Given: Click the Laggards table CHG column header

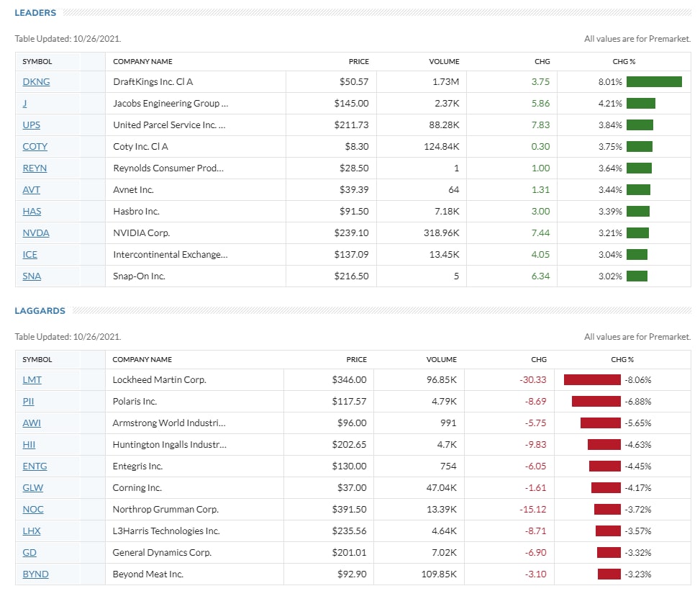Looking at the screenshot, I should [x=539, y=360].
